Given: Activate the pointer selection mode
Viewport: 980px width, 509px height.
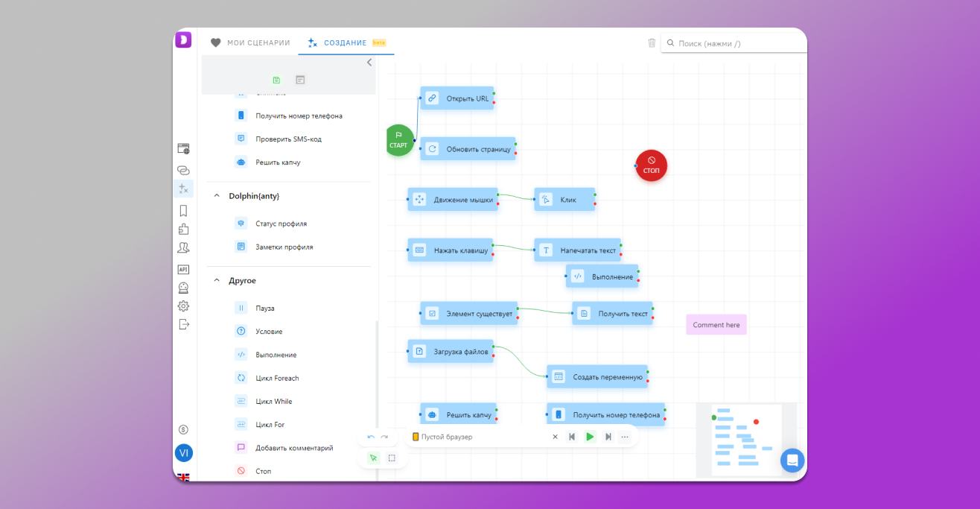Looking at the screenshot, I should (x=373, y=458).
